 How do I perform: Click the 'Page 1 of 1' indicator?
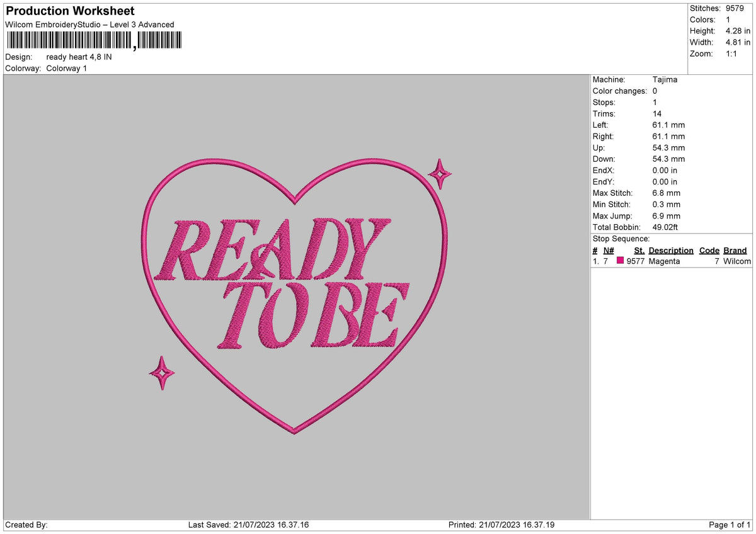[x=728, y=523]
